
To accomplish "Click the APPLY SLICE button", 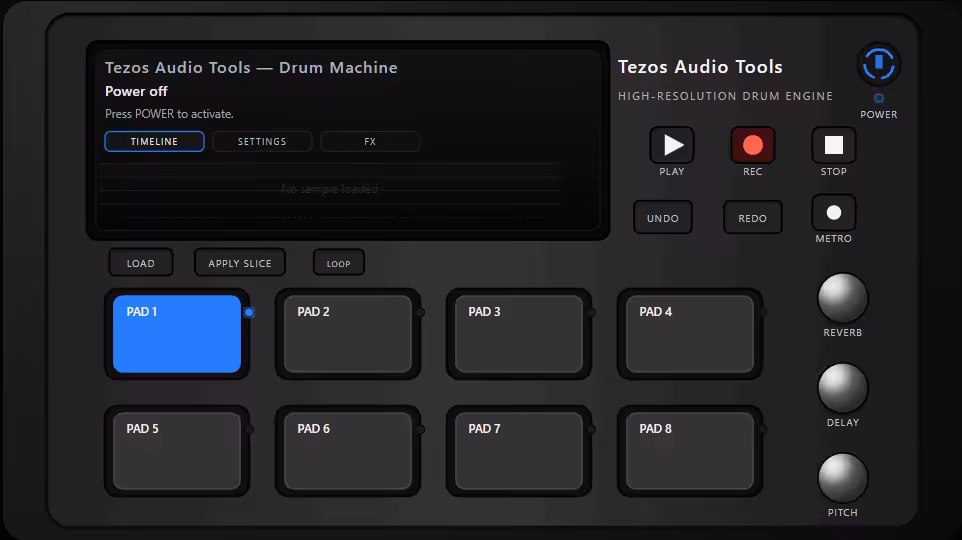I will 240,263.
